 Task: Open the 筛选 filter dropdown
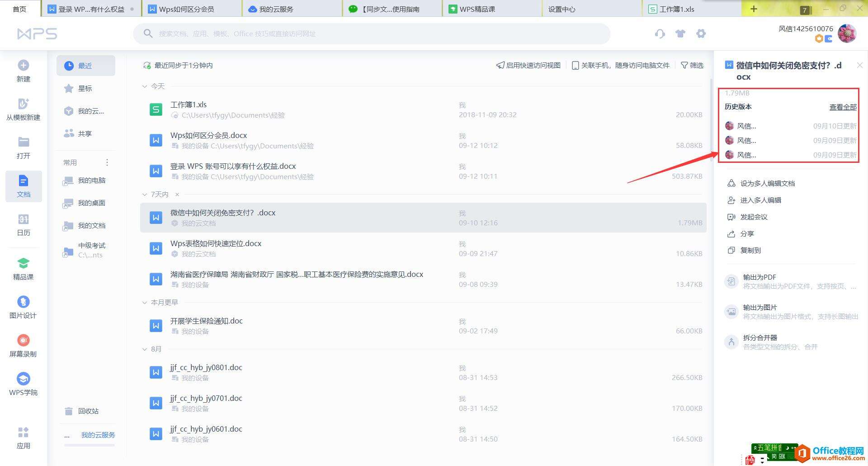692,66
